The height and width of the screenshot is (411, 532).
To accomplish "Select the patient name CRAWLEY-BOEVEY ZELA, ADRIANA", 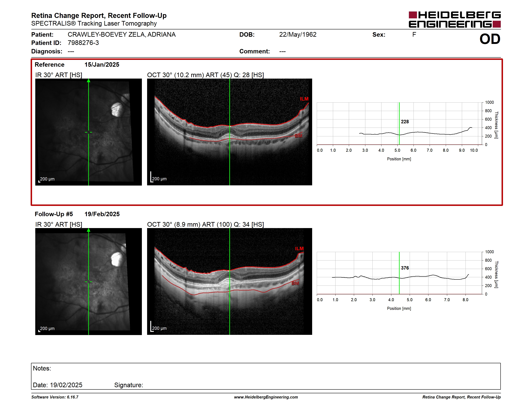I will [122, 35].
